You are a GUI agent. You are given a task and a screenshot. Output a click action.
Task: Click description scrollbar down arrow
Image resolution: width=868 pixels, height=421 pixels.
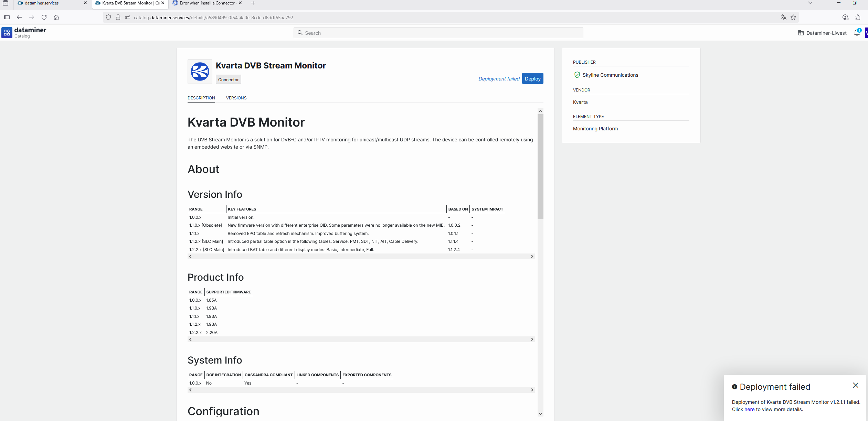pyautogui.click(x=540, y=414)
